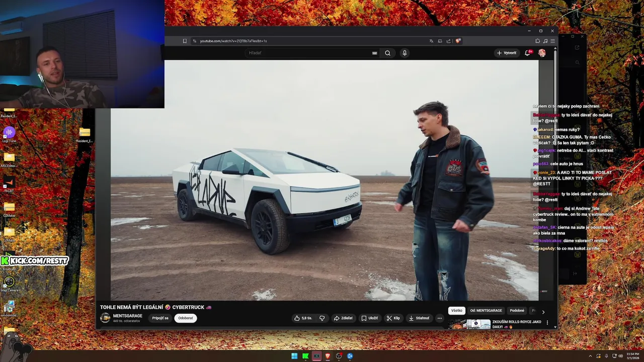644x362 pixels.
Task: Click the picture-in-picture icon in address bar
Action: tap(440, 41)
